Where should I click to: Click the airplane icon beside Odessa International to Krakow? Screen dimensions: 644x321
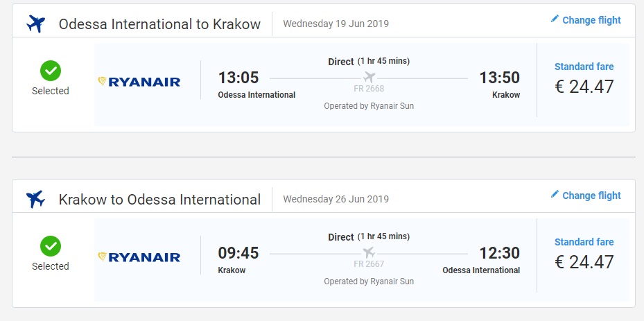click(35, 24)
